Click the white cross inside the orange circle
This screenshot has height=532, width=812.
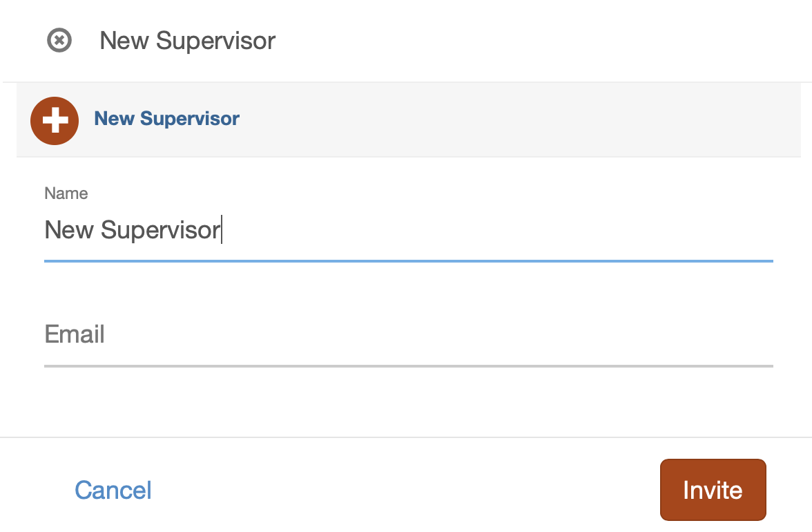(55, 121)
